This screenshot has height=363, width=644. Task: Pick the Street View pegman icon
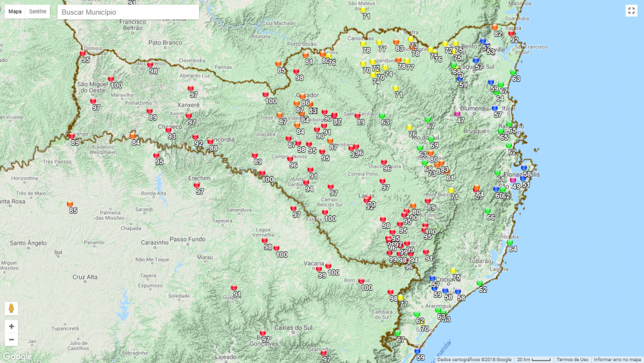point(12,308)
